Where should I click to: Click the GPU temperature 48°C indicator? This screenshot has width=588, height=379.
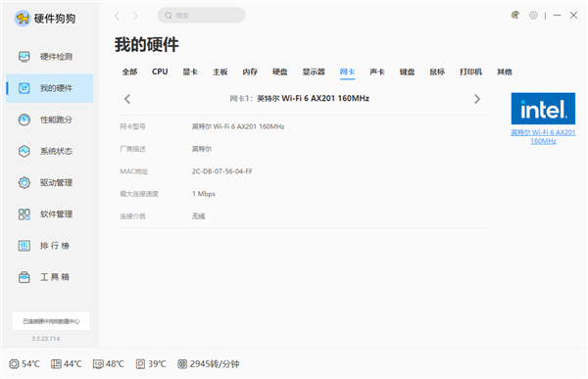(109, 363)
